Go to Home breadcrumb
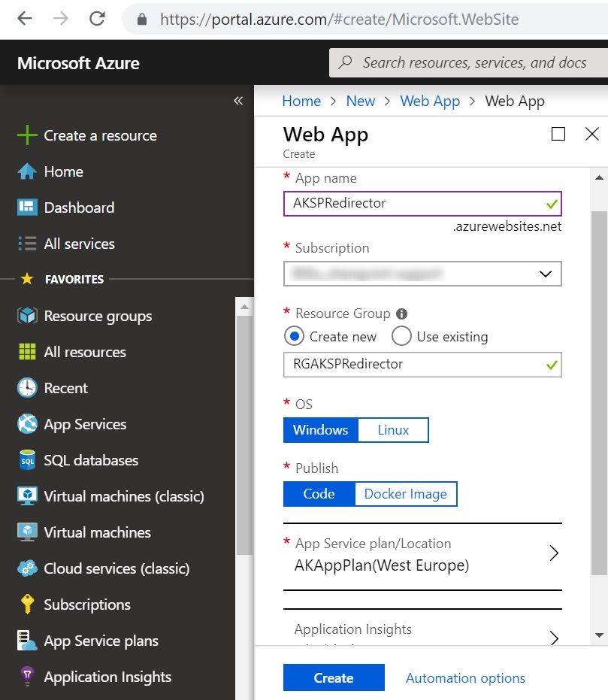608x700 pixels. 301,101
